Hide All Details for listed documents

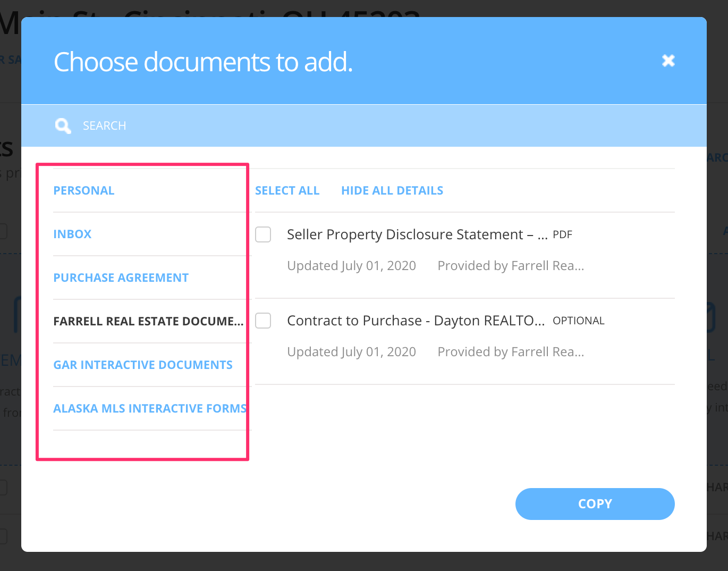tap(392, 190)
